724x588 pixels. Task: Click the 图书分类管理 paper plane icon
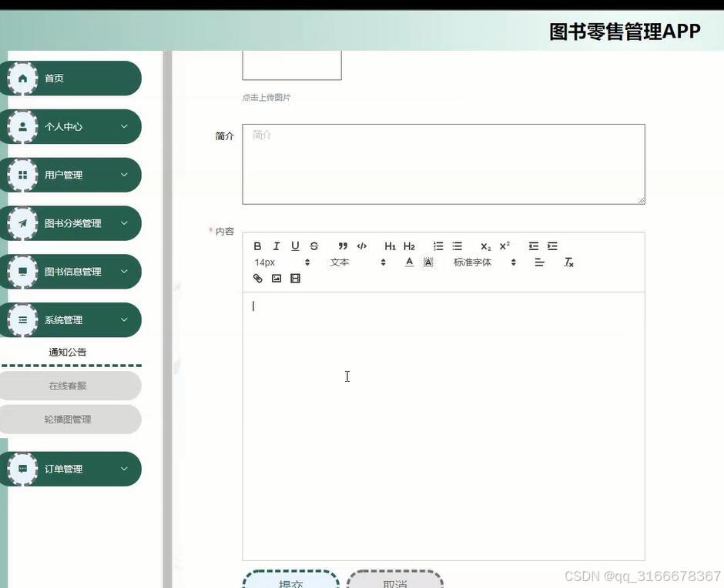(22, 223)
